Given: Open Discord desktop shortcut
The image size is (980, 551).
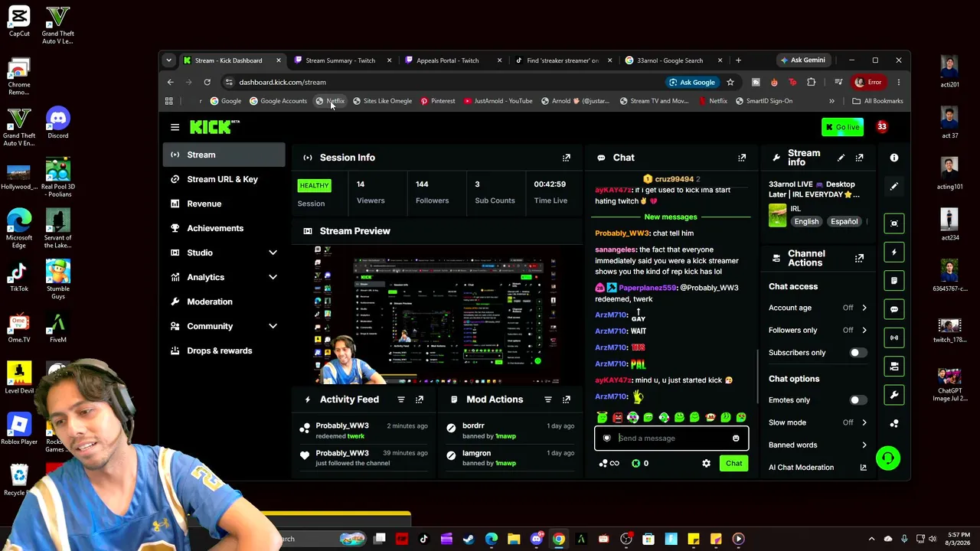Looking at the screenshot, I should coord(57,124).
